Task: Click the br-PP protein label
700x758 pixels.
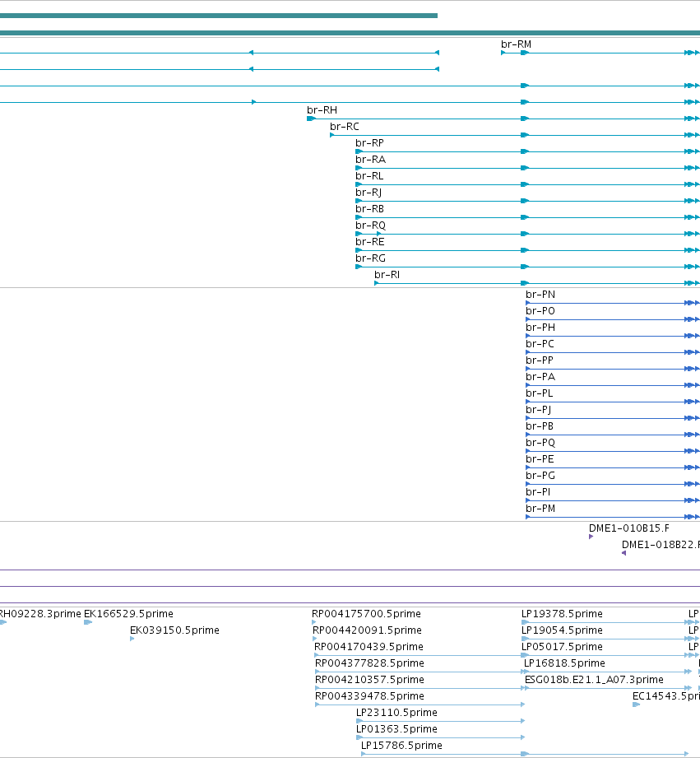Action: [x=540, y=360]
